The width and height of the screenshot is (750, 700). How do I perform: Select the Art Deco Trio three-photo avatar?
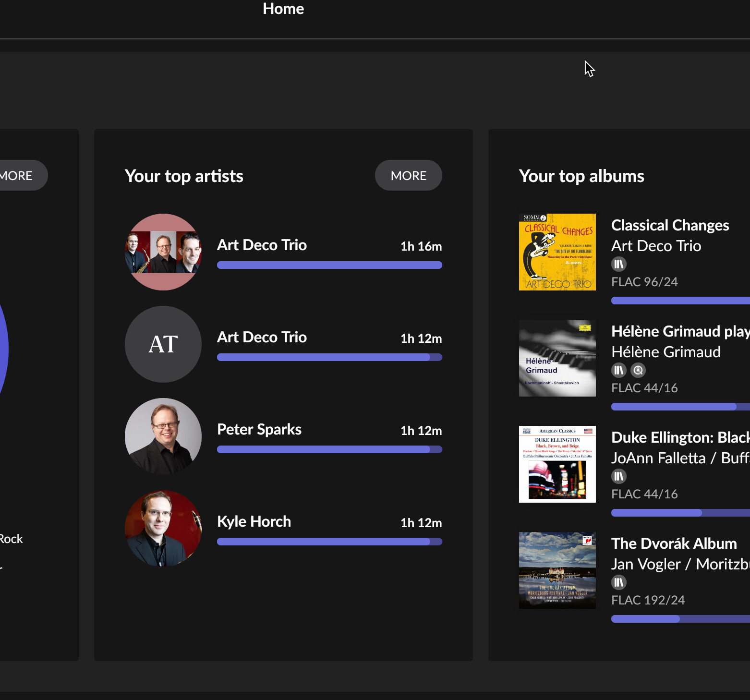pos(163,252)
